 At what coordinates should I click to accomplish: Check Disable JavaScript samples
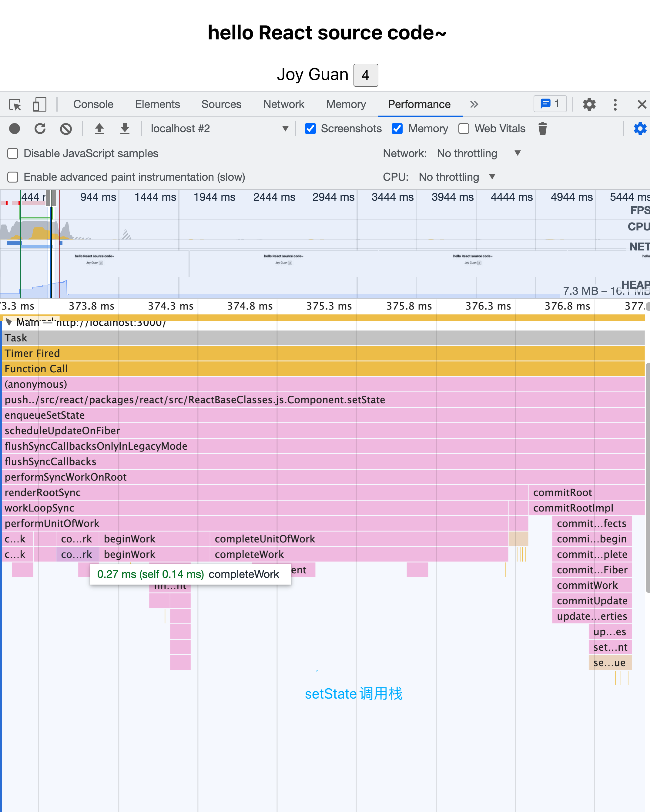click(13, 154)
